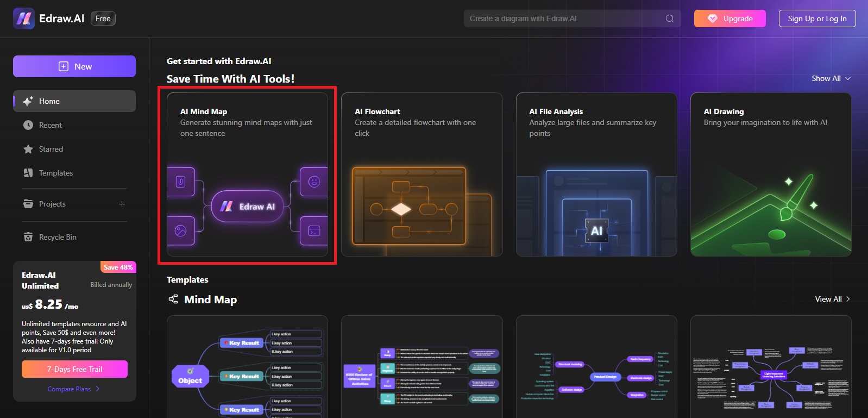Click the Save Time With AI Tools heading
The width and height of the screenshot is (868, 418).
coord(230,79)
